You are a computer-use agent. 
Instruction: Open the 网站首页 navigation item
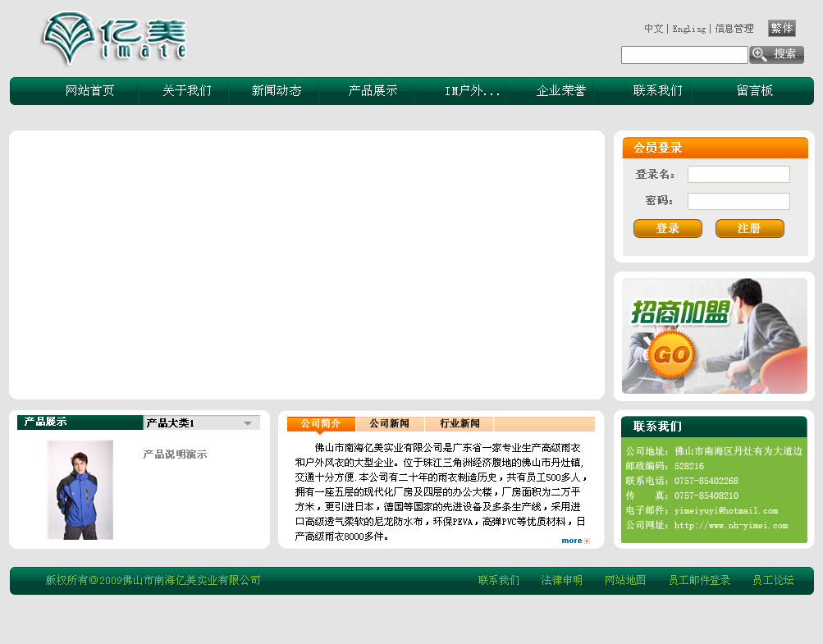pos(89,91)
